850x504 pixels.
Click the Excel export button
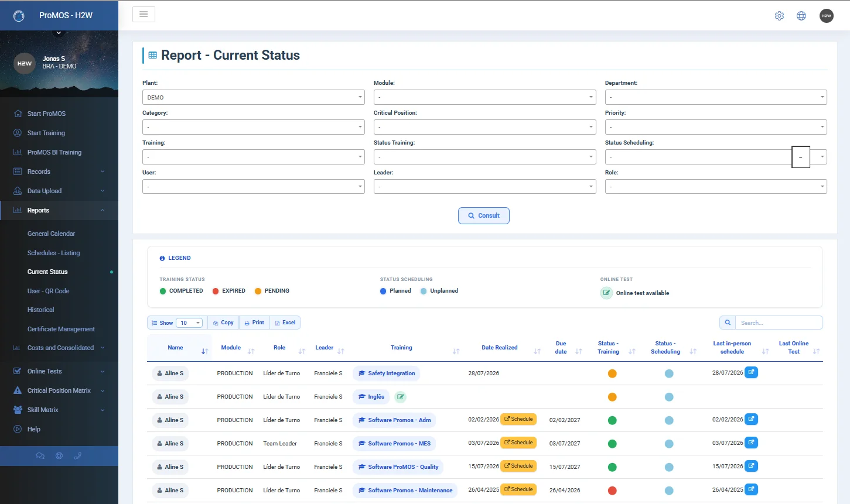[285, 323]
